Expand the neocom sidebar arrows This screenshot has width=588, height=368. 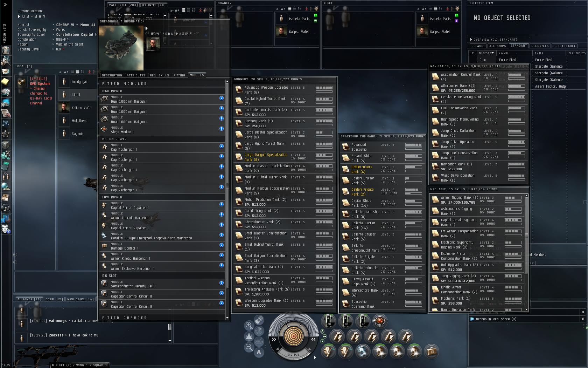tap(5, 5)
